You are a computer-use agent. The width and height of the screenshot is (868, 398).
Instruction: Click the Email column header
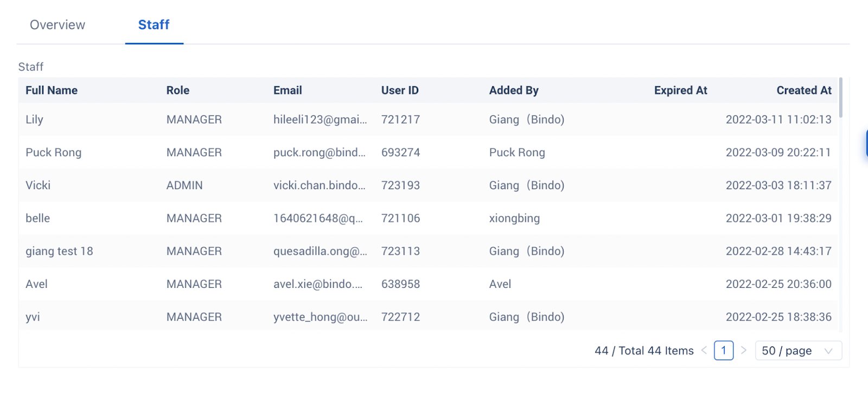pyautogui.click(x=288, y=91)
